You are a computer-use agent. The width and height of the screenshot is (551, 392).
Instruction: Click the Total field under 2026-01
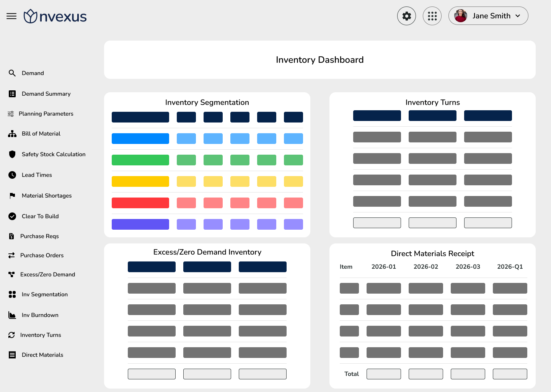(384, 374)
